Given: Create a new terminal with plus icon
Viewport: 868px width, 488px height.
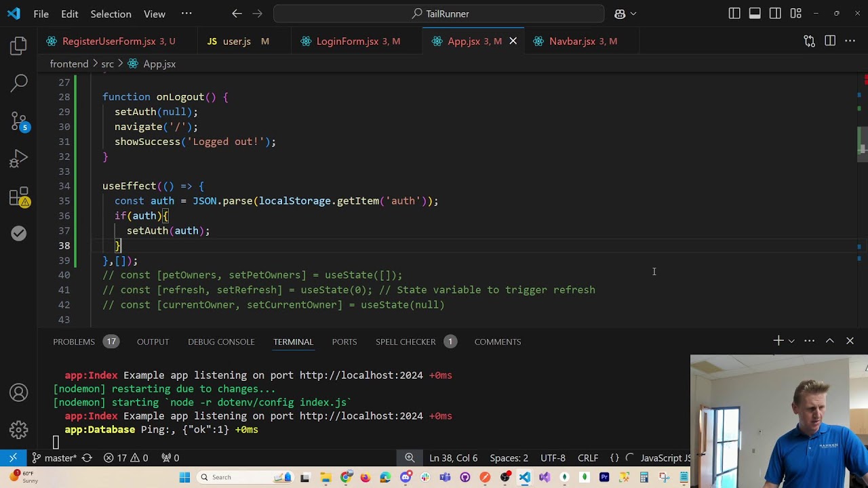Looking at the screenshot, I should (x=778, y=341).
